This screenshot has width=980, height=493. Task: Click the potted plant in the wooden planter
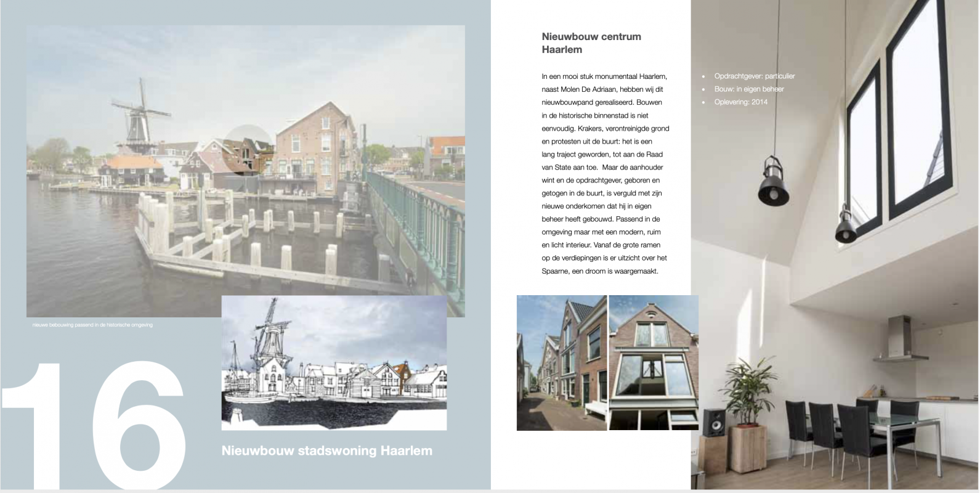tap(747, 401)
